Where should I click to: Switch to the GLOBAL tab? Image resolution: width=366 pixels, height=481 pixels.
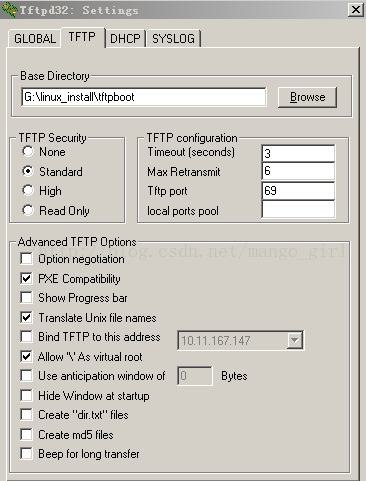coord(35,39)
